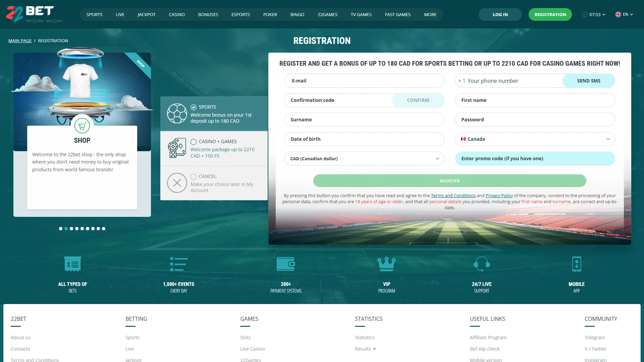
Task: Go to MAIN PAGE breadcrumb link
Action: click(20, 41)
